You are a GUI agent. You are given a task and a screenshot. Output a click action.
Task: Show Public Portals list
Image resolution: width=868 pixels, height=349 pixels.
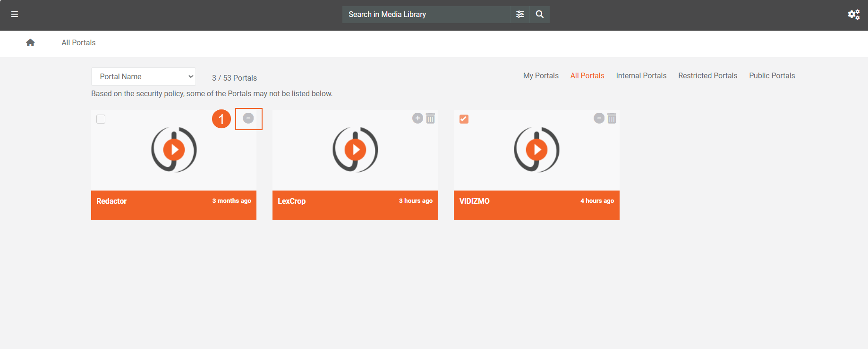tap(772, 76)
